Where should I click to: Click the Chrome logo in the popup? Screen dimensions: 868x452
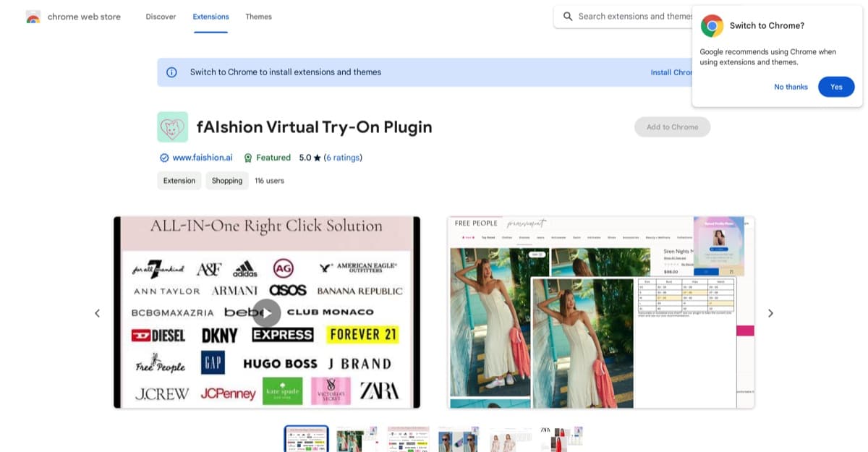point(712,25)
